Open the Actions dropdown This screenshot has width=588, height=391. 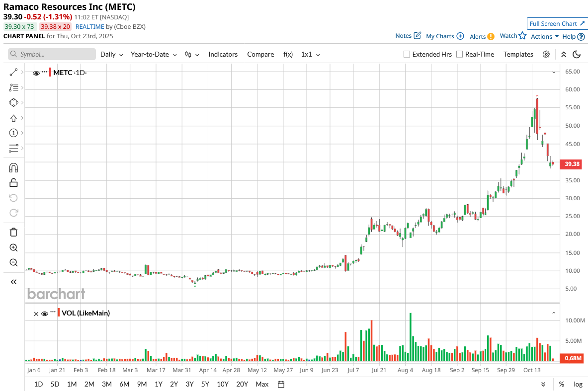[545, 36]
